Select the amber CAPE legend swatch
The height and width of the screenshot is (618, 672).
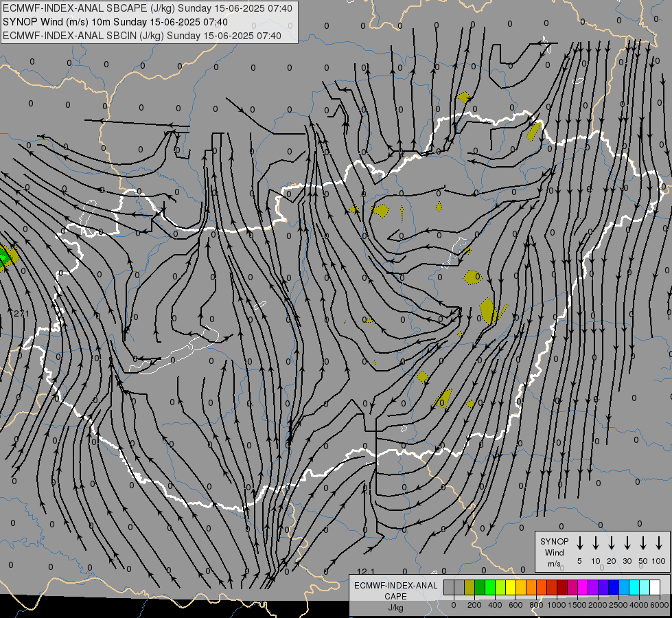click(x=521, y=587)
